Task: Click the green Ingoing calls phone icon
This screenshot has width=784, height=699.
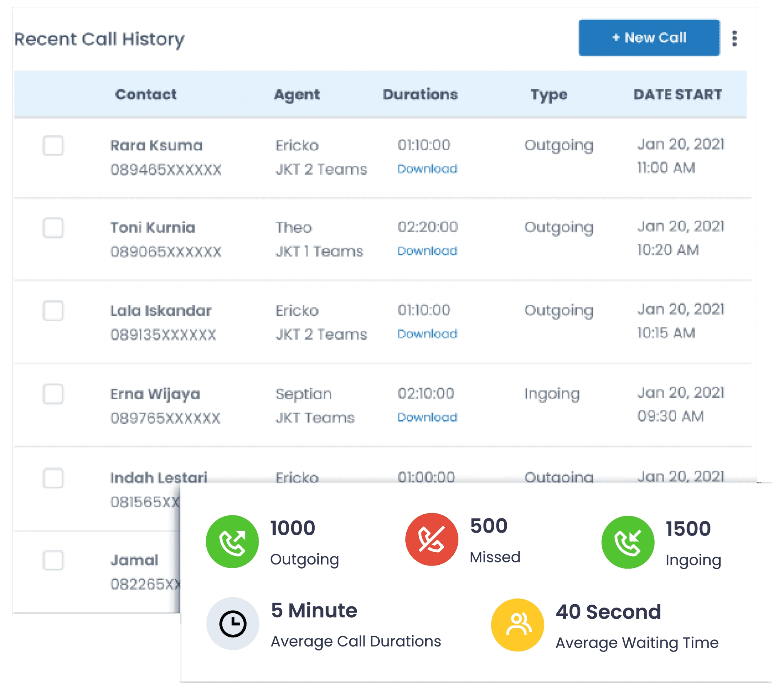Action: click(x=627, y=542)
